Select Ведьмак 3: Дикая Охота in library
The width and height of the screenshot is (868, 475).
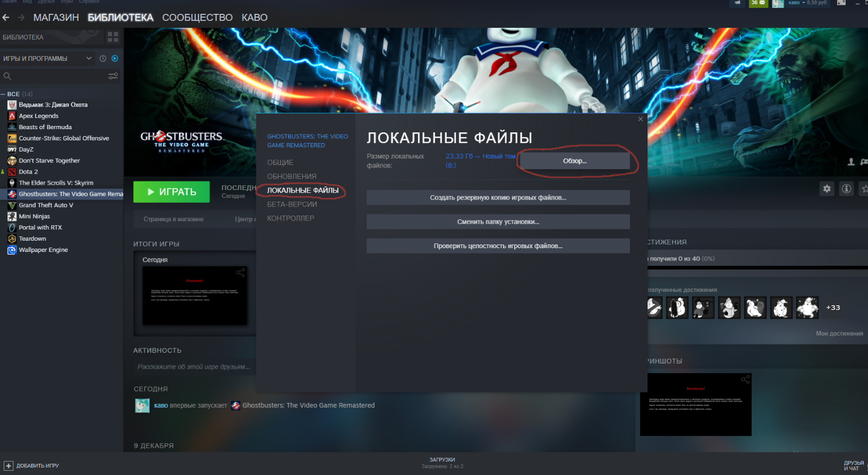(x=53, y=105)
